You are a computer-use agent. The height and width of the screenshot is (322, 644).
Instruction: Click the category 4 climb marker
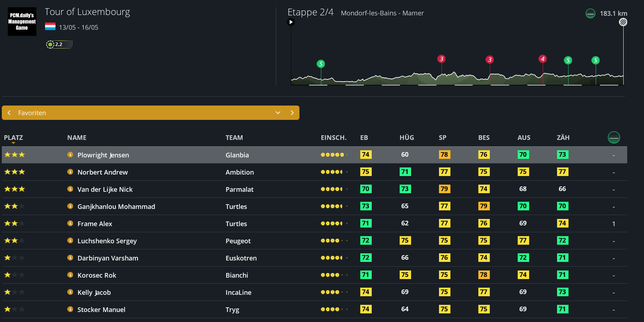point(542,59)
